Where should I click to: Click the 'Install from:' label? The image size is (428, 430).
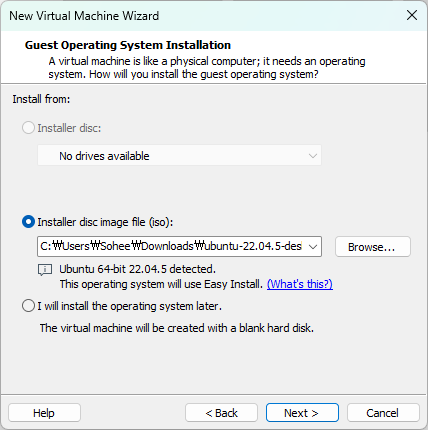click(x=41, y=99)
